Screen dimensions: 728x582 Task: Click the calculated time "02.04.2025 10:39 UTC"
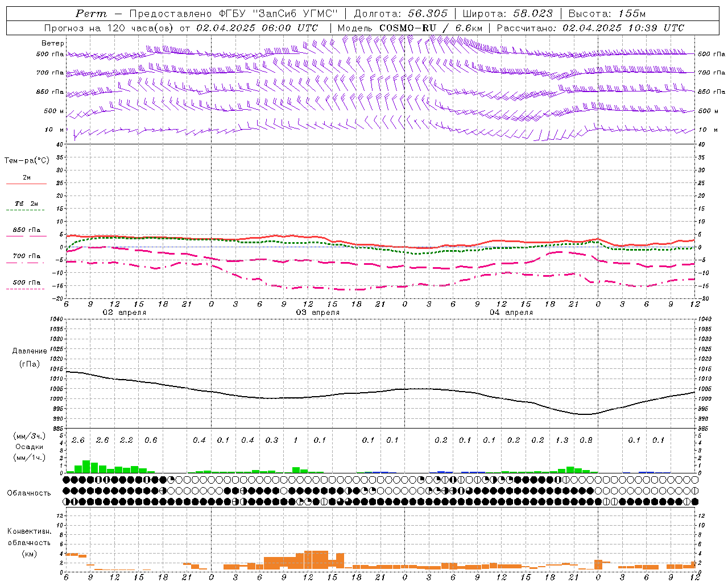click(x=623, y=28)
